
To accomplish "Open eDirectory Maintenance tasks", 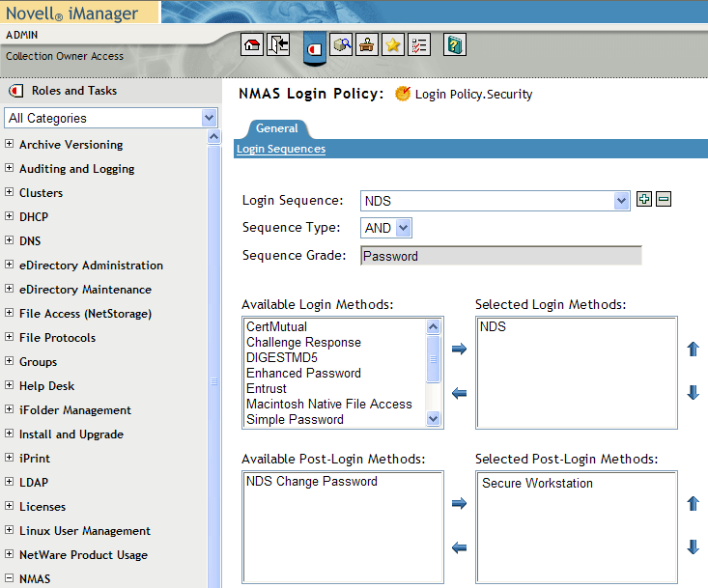I will click(85, 290).
